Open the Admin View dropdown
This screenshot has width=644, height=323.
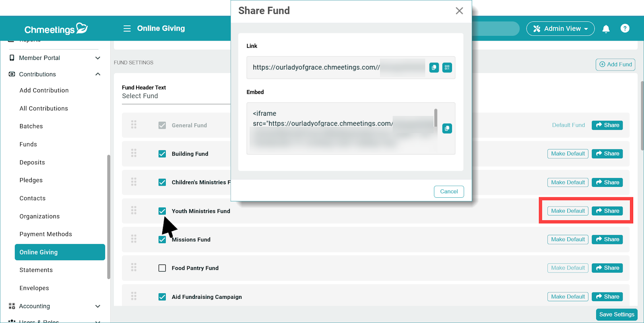click(560, 29)
